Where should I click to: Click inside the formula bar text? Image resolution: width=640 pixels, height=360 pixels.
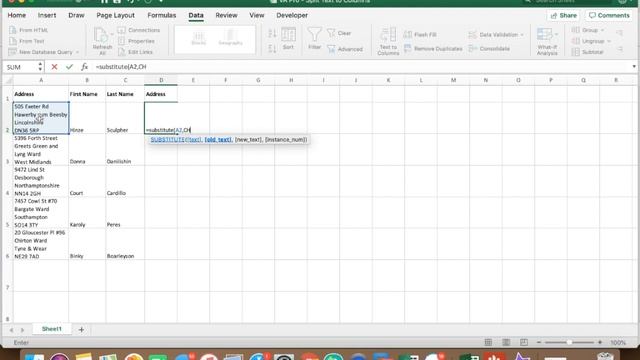[121, 67]
